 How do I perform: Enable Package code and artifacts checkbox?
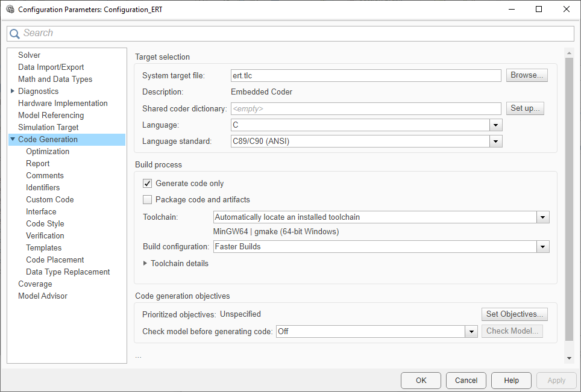(x=147, y=199)
